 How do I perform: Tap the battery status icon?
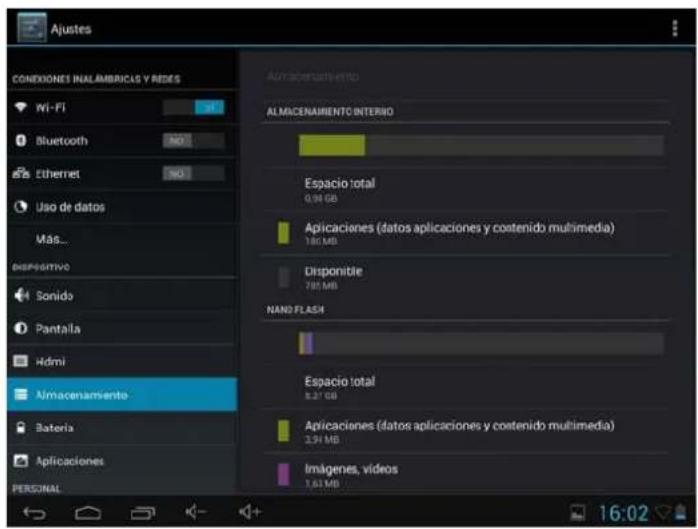pos(680,512)
